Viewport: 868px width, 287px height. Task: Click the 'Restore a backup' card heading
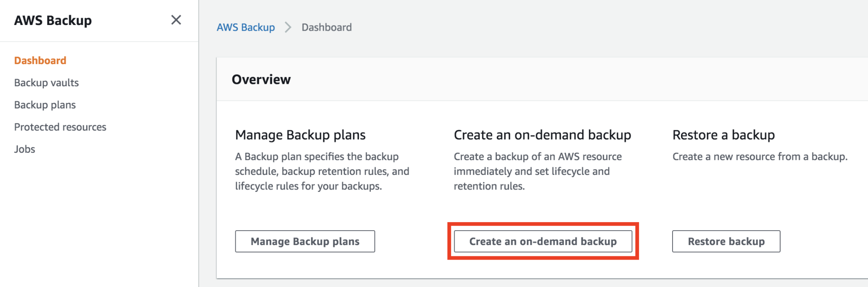point(724,135)
